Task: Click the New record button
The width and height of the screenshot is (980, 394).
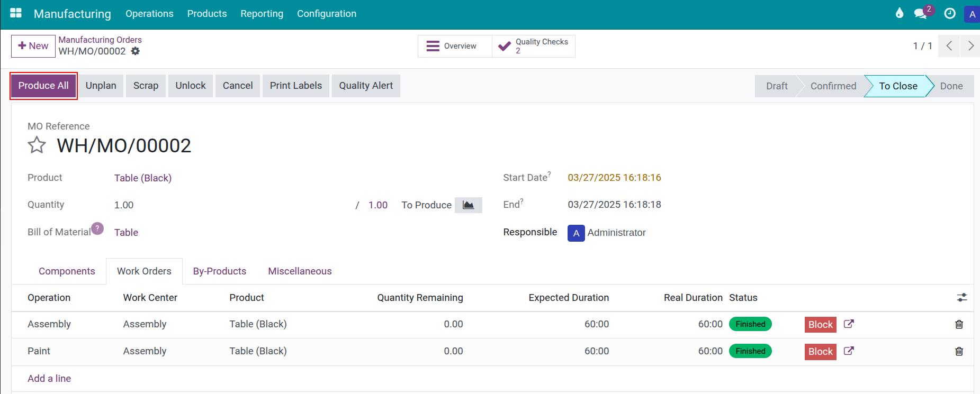Action: click(33, 46)
